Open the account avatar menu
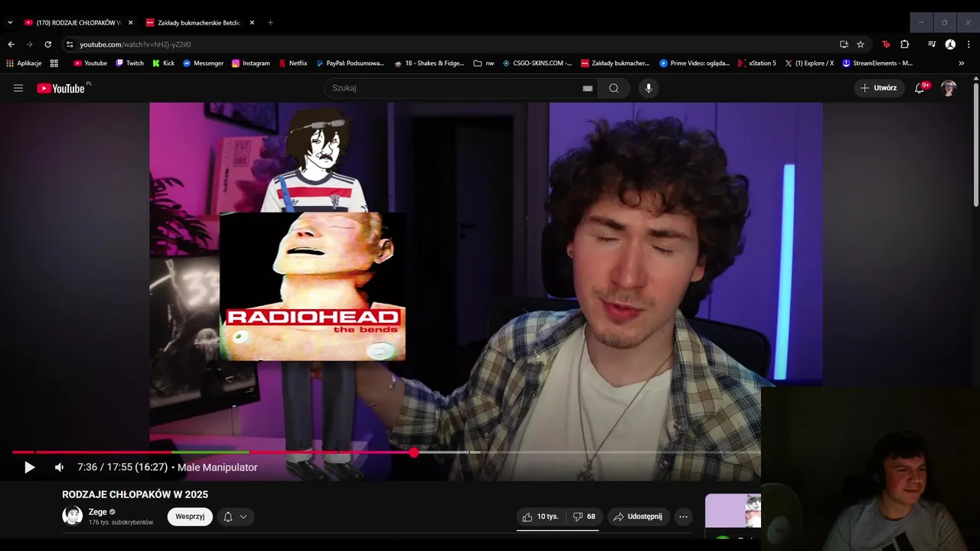980x551 pixels. click(949, 88)
